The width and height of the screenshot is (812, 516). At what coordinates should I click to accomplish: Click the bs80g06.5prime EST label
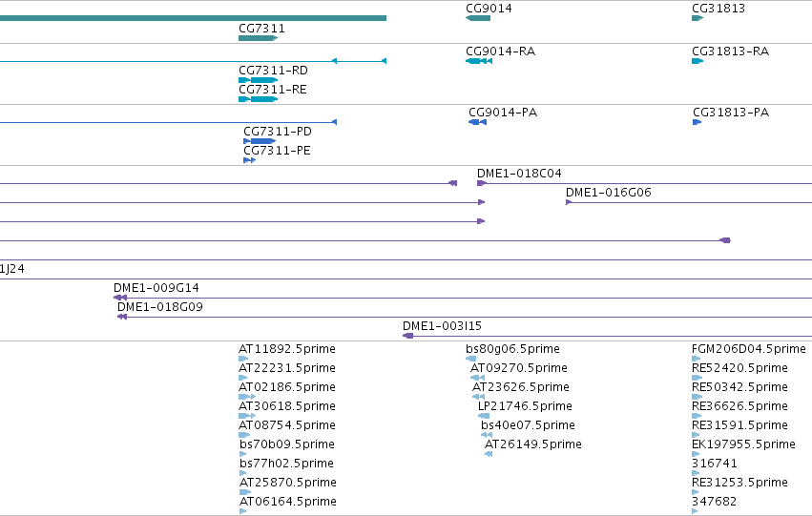click(512, 349)
